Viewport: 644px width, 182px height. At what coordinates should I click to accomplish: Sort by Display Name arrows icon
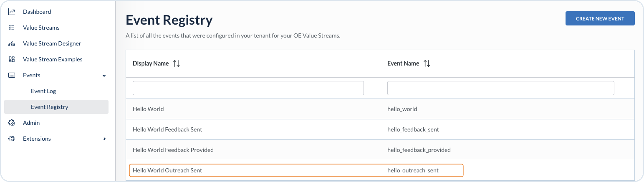(x=177, y=63)
